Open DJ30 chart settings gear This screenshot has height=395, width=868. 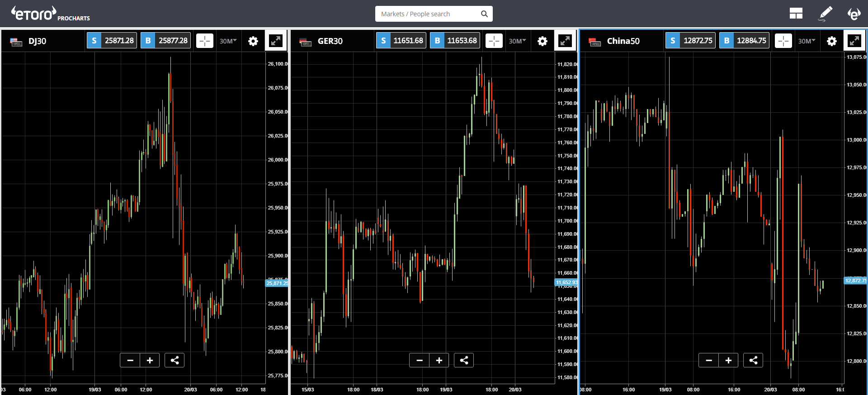tap(253, 41)
